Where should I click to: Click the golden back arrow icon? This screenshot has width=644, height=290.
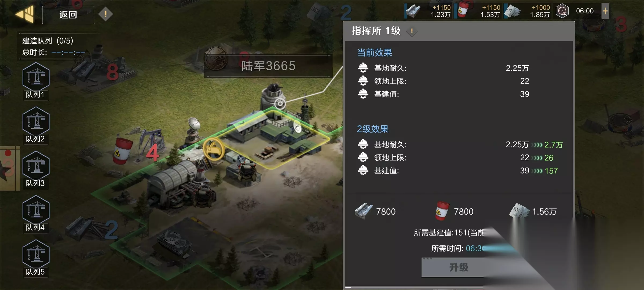25,14
